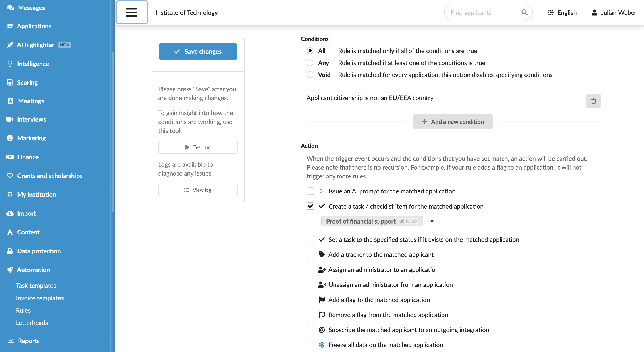Select the Void conditions radio button

(x=310, y=75)
